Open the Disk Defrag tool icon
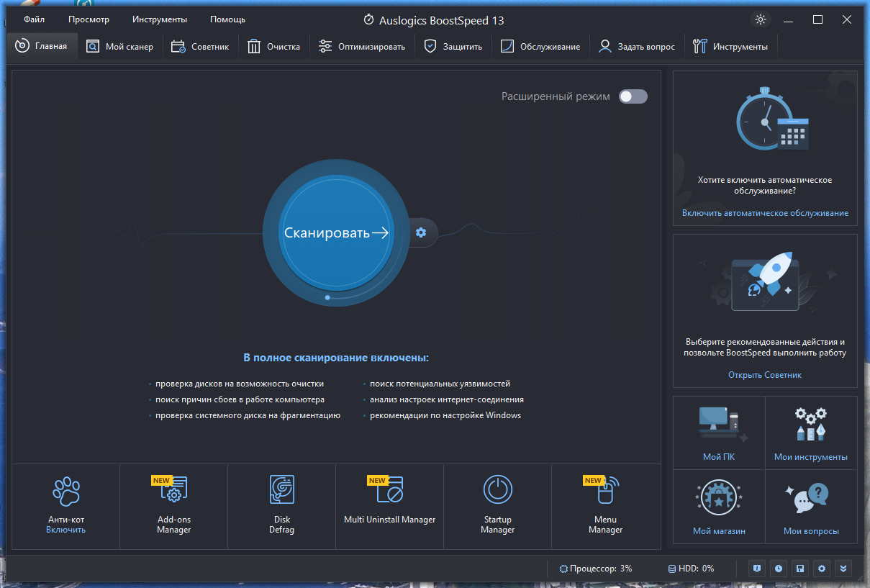870x588 pixels. point(281,490)
